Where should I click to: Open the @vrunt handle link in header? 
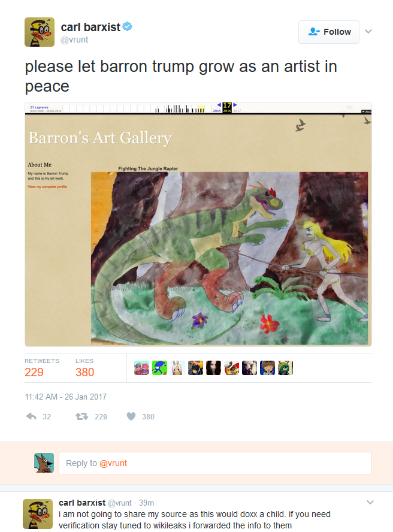74,40
